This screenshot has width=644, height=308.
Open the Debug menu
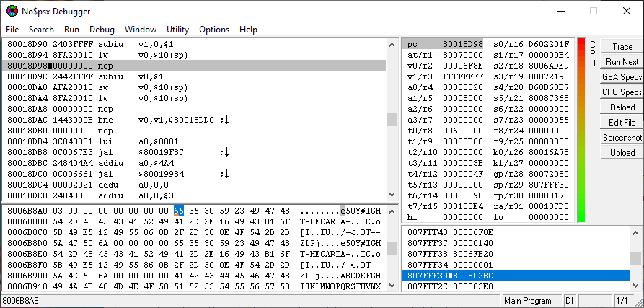[102, 30]
